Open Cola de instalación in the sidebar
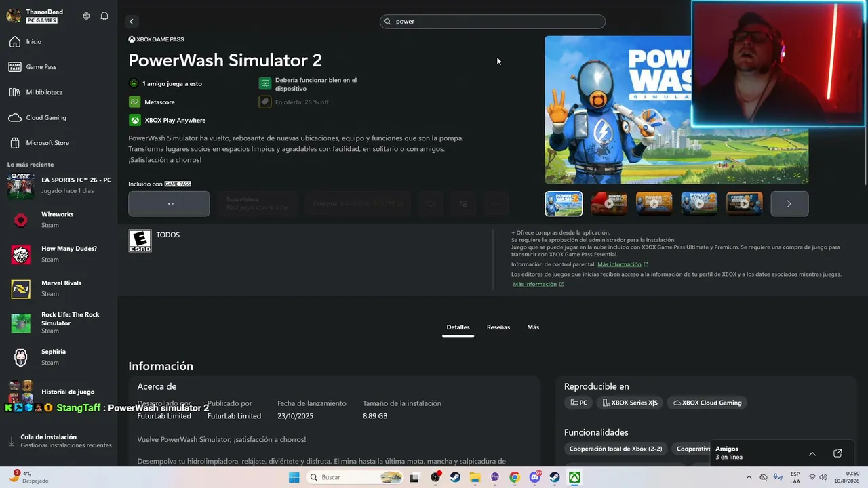The image size is (868, 488). coord(58,441)
